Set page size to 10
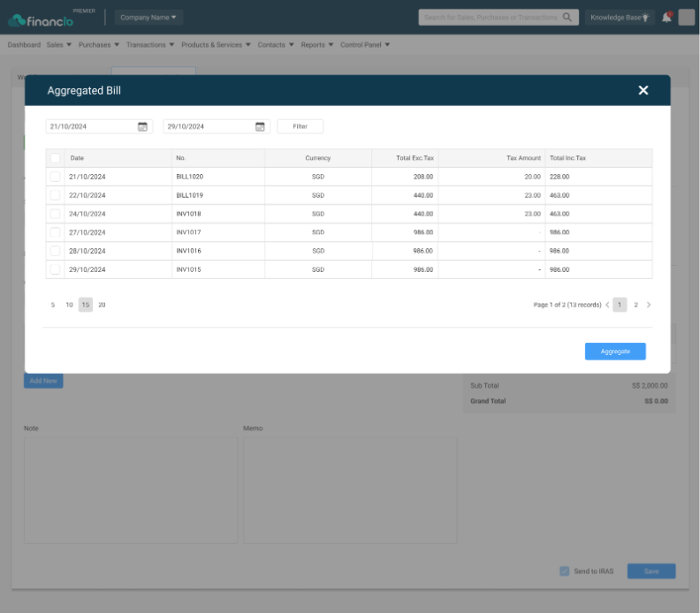 pyautogui.click(x=69, y=305)
